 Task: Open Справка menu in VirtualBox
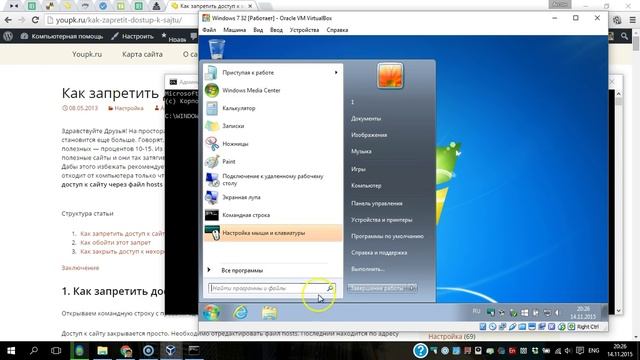coord(337,30)
